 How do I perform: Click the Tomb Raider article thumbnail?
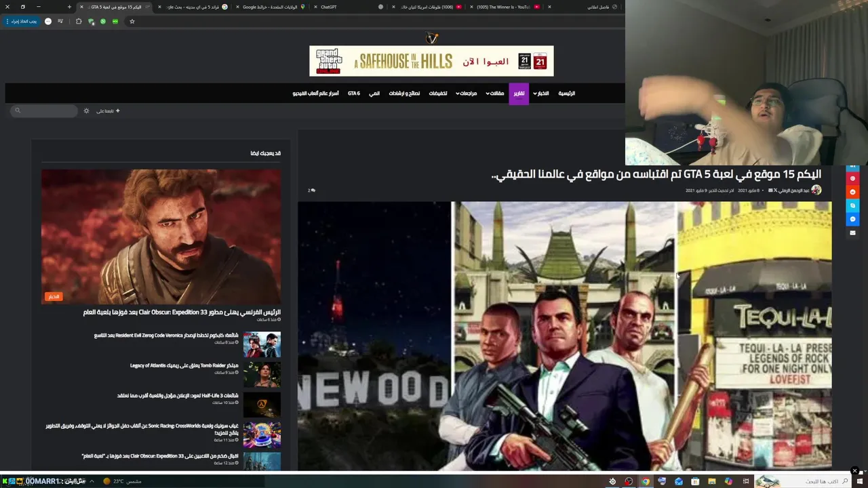coord(262,374)
